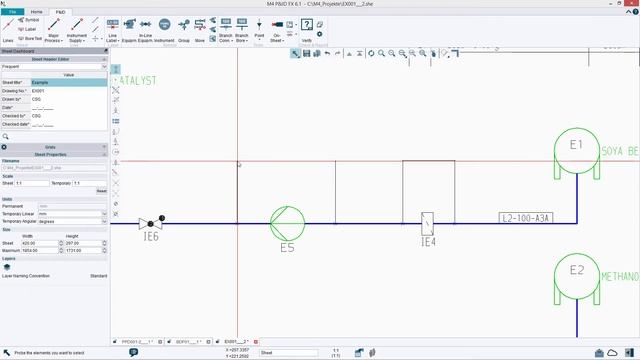This screenshot has width=640, height=360.
Task: Click the Symbol ribbon button
Action: click(29, 20)
